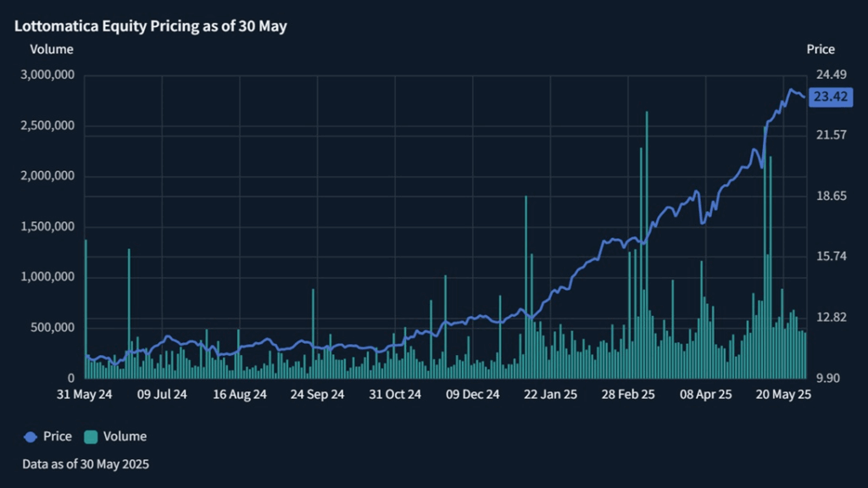The image size is (868, 488).
Task: Click the tallest volume bar in March 2025
Action: (x=647, y=245)
